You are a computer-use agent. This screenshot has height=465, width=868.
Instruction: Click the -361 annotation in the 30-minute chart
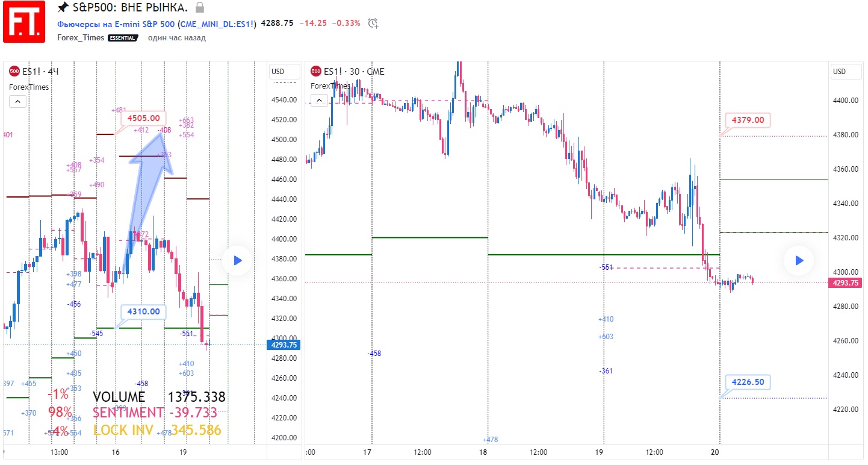click(606, 371)
